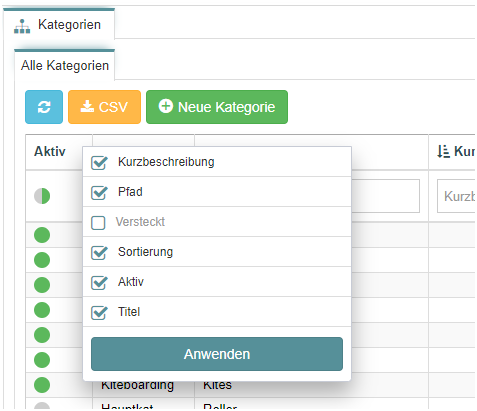Apply column selection with the Anwenden button

(x=217, y=354)
